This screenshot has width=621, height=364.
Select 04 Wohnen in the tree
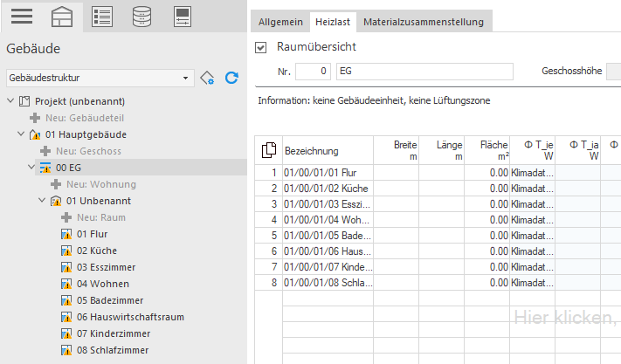[103, 284]
